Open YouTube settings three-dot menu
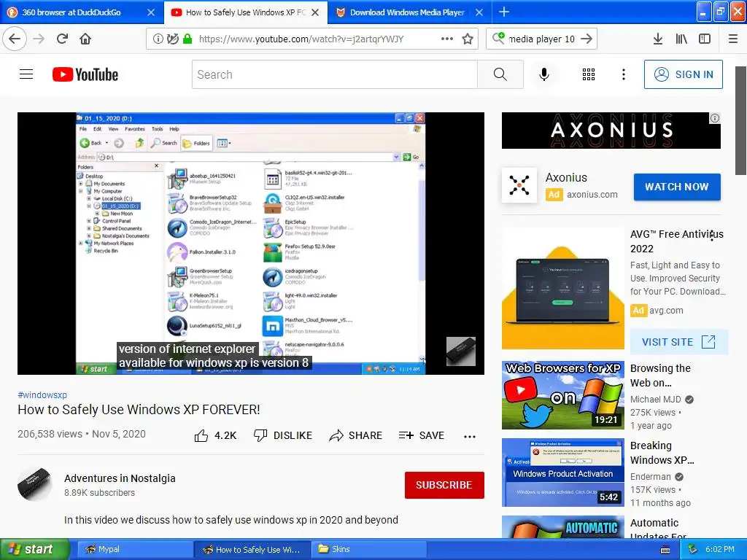 (x=624, y=74)
